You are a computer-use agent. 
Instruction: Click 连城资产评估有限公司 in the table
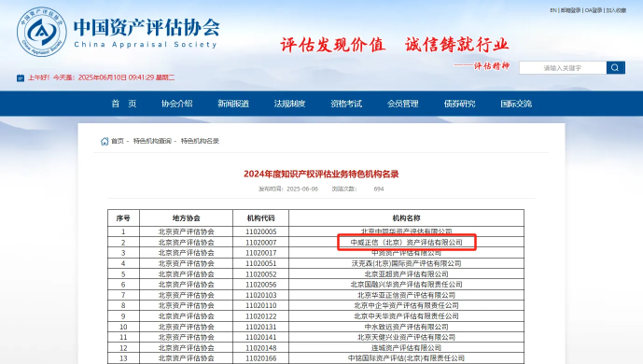[406, 347]
